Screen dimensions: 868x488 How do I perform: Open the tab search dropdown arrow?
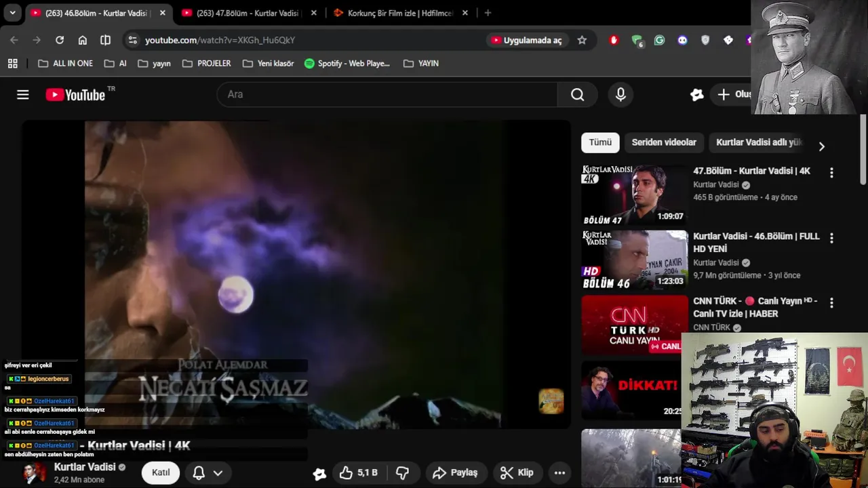tap(12, 13)
